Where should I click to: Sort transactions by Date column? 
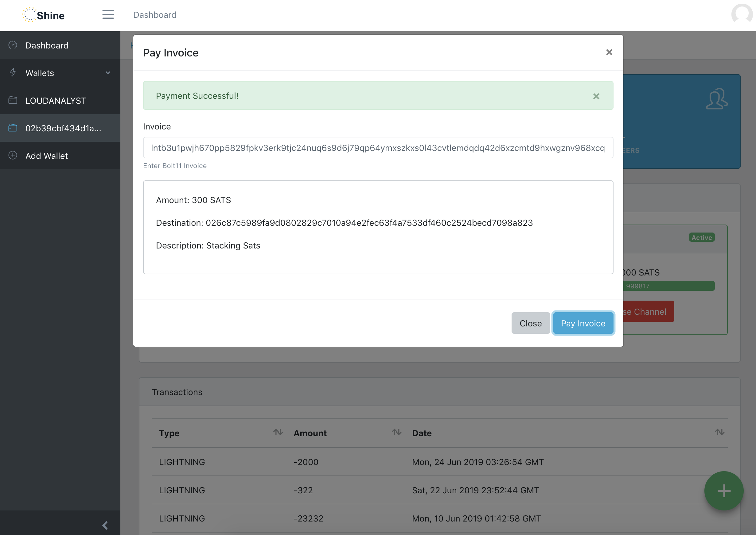click(x=719, y=432)
